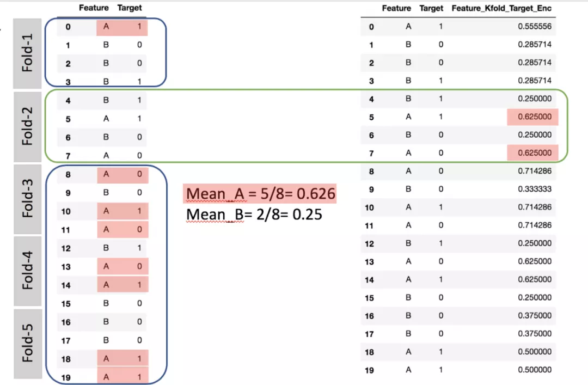Click the right table's Feature column header
The height and width of the screenshot is (385, 588).
tap(396, 9)
